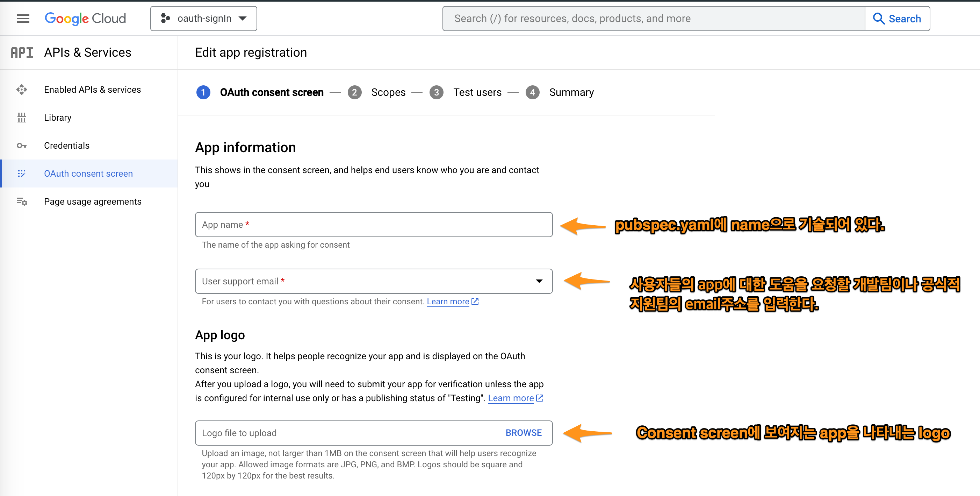This screenshot has height=496, width=980.
Task: Open the Learn more link about app verification
Action: point(511,398)
